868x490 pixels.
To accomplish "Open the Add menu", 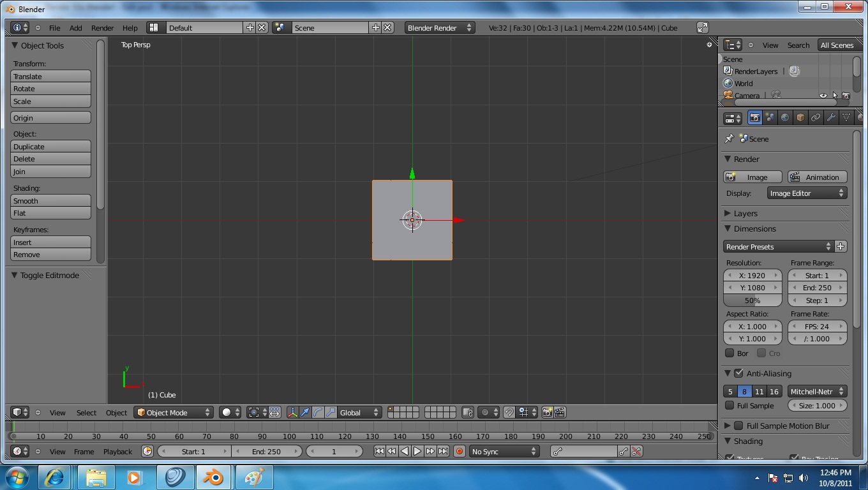I will pos(75,28).
